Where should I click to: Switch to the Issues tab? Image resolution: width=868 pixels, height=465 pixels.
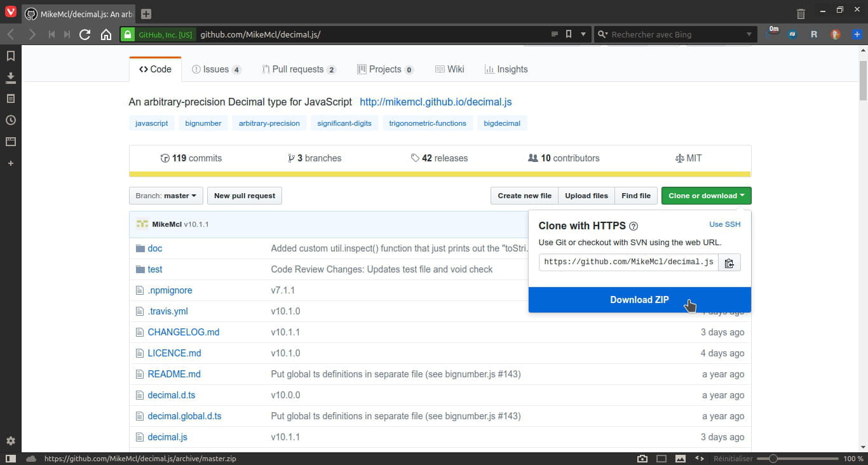[x=216, y=69]
